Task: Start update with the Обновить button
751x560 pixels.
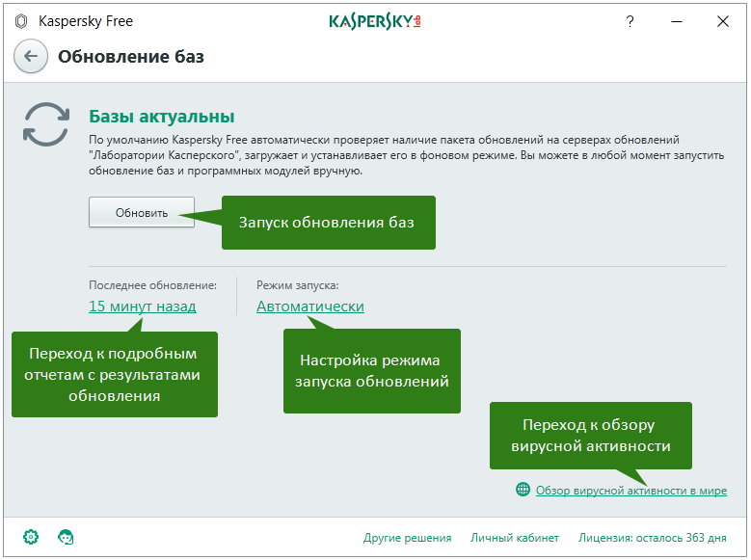Action: [142, 212]
